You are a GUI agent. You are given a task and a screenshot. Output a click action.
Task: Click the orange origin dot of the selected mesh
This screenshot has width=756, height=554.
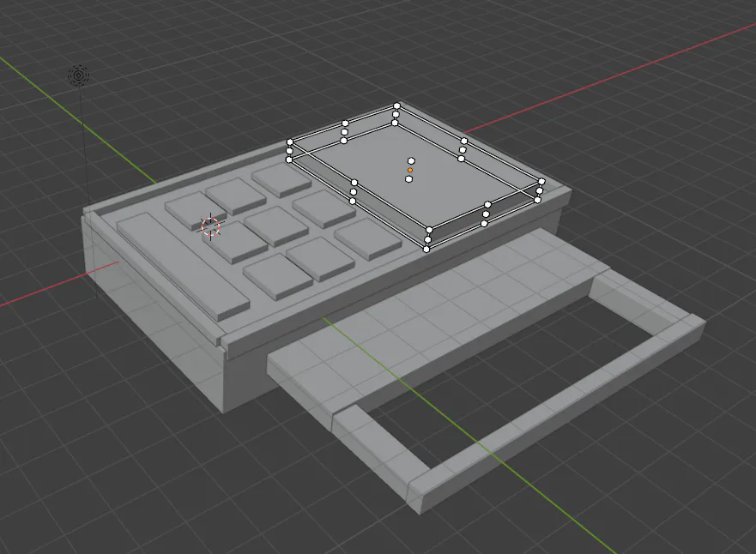point(410,170)
